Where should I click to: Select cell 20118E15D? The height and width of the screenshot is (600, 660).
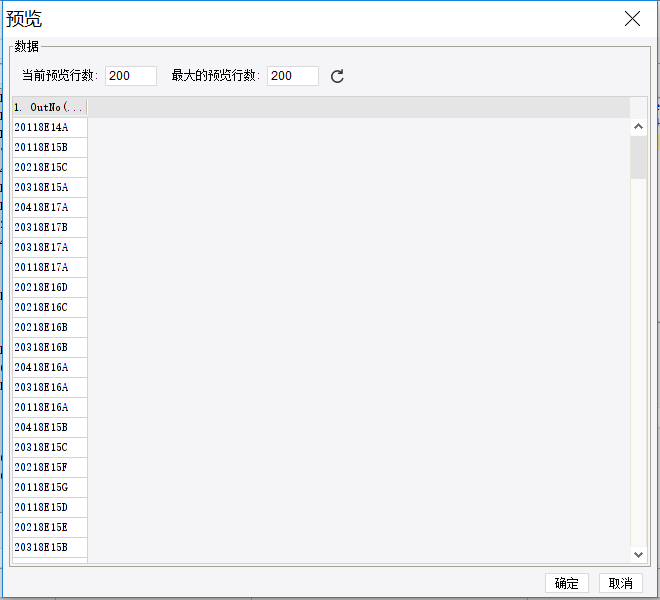(x=50, y=507)
